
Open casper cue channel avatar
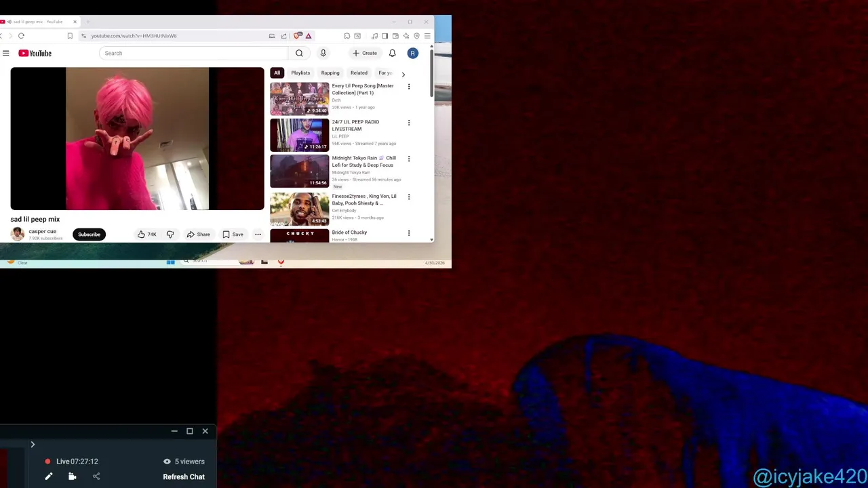18,235
